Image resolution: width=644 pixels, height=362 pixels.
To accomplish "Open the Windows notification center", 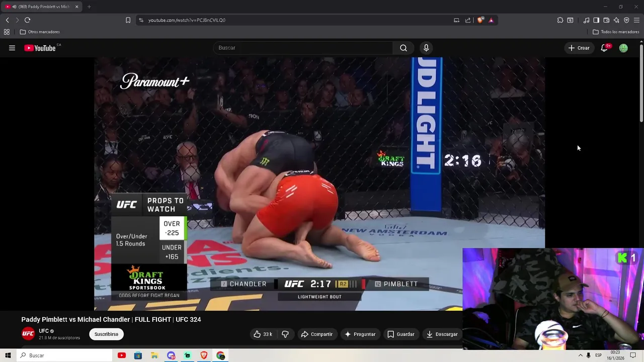I will point(633,355).
